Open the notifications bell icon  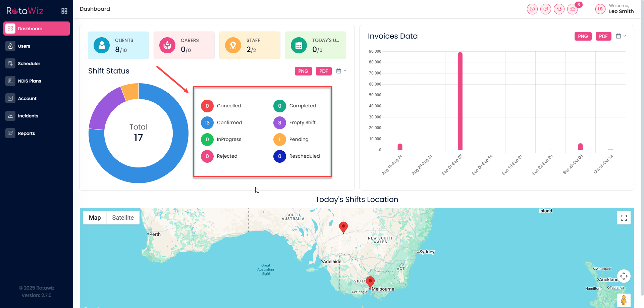coord(572,9)
